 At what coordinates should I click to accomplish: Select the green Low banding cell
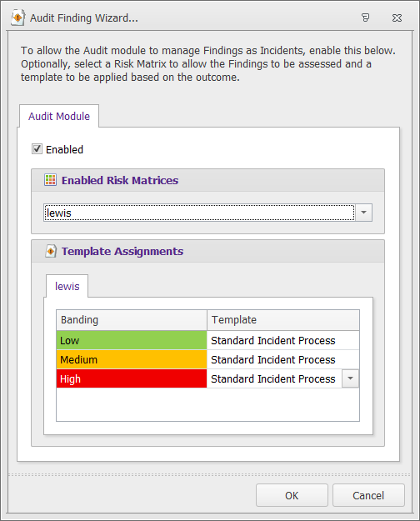coord(132,340)
